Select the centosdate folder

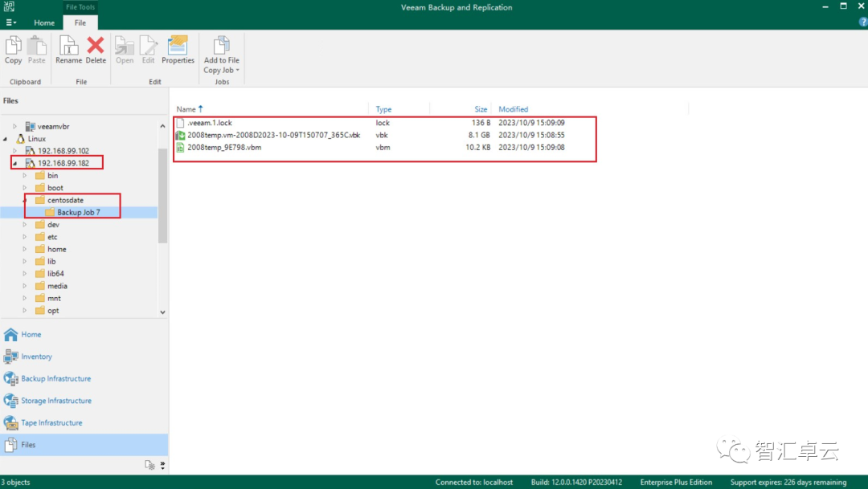pyautogui.click(x=65, y=200)
